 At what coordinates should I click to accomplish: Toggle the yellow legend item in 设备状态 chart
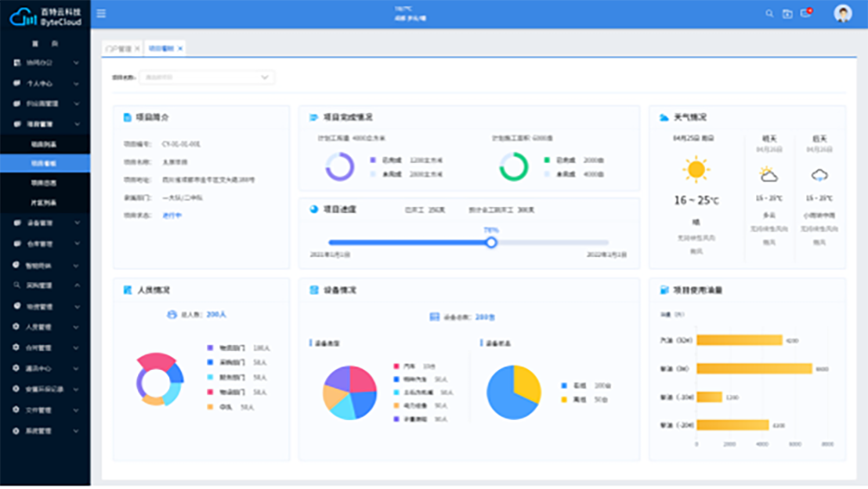(x=564, y=400)
